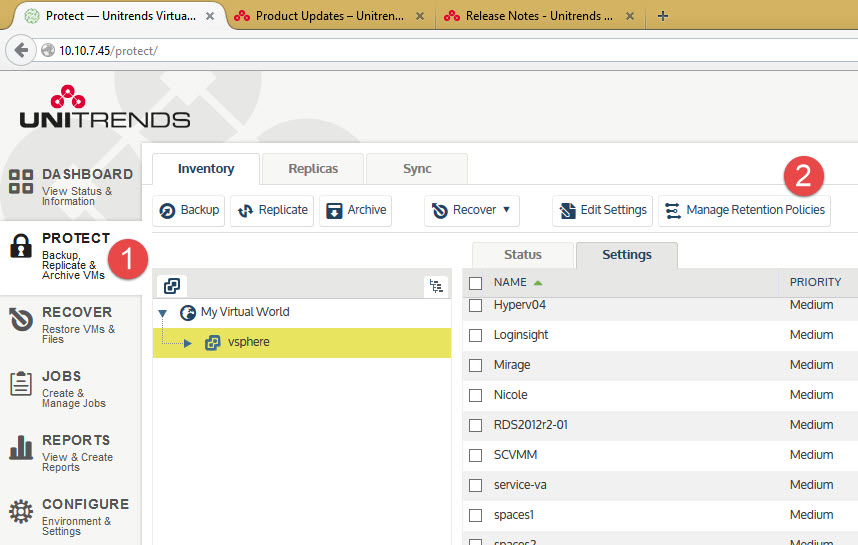This screenshot has height=545, width=858.
Task: Check the RDS2012r2-01 checkbox
Action: point(476,425)
